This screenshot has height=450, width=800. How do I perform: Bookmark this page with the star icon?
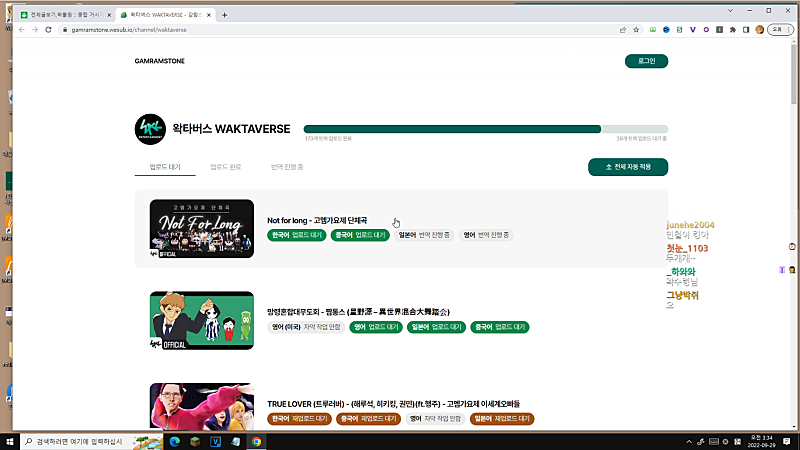(636, 30)
